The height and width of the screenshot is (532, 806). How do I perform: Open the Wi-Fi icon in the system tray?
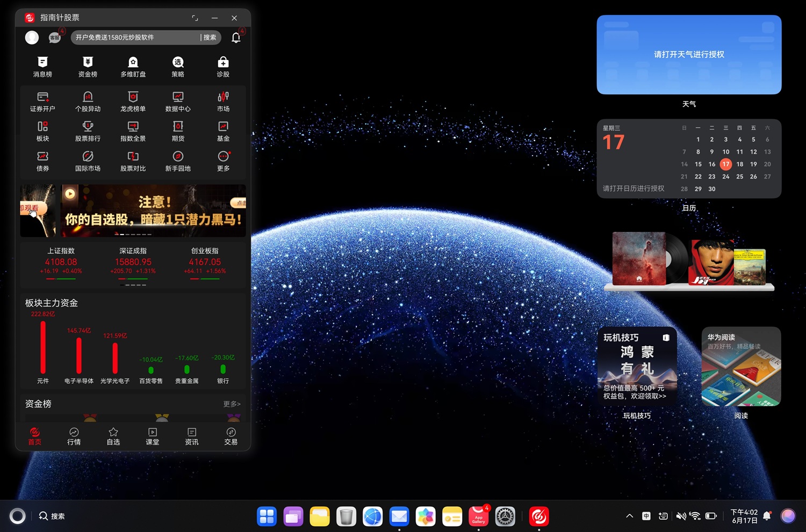[x=695, y=516]
